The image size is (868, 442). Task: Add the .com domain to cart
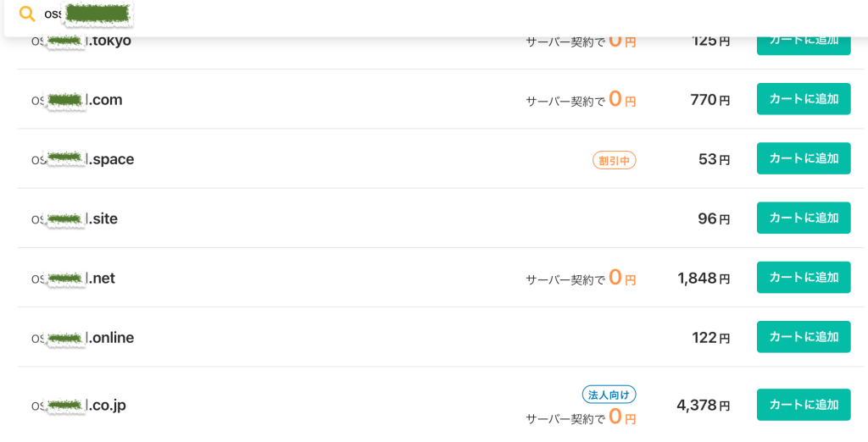(x=803, y=99)
